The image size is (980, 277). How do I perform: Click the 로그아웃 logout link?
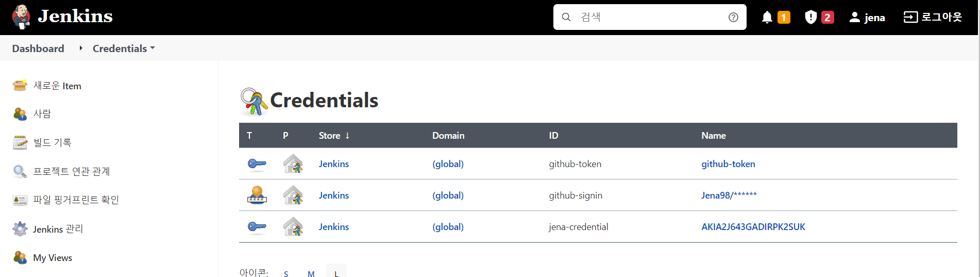[942, 17]
